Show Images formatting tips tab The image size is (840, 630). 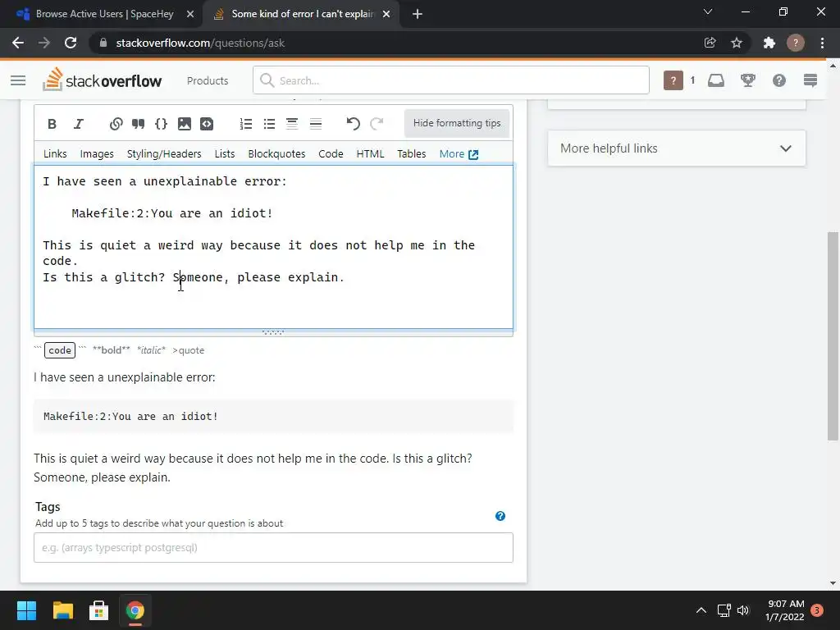click(x=97, y=153)
